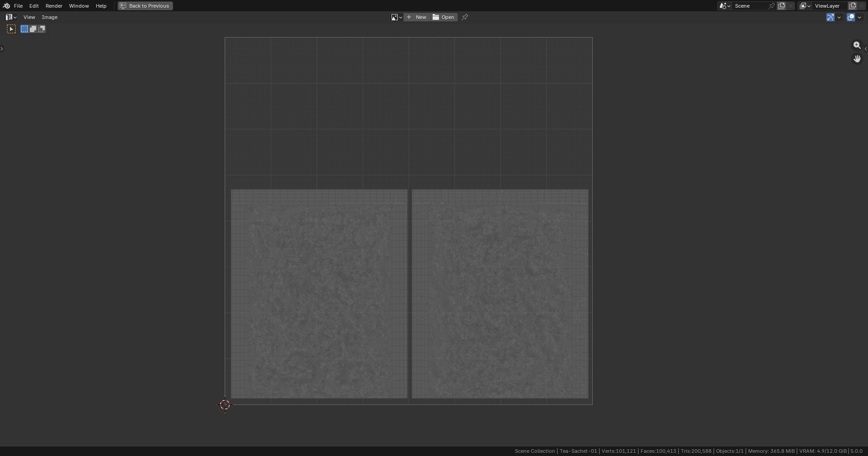Open the Blender logo app menu
The width and height of the screenshot is (868, 456).
pos(6,6)
